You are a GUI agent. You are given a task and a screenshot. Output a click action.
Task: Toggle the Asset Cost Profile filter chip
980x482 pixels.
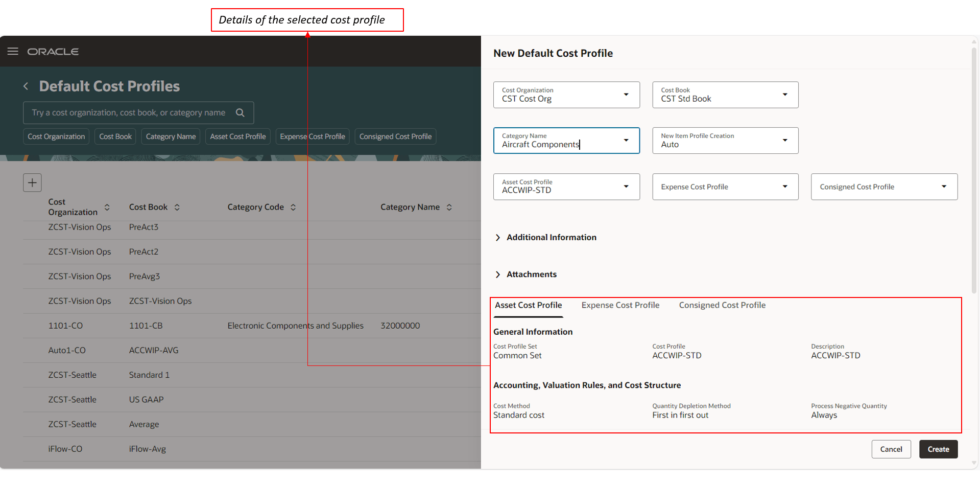(237, 136)
